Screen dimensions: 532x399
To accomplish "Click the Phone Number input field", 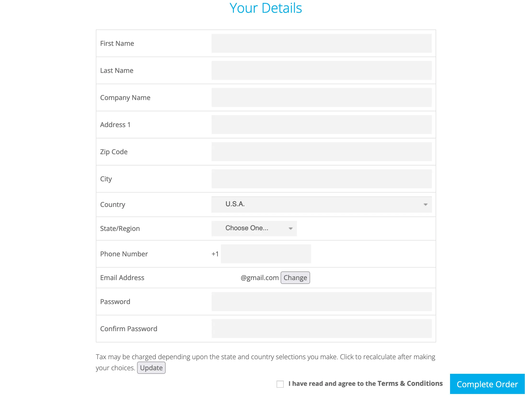I will point(266,254).
